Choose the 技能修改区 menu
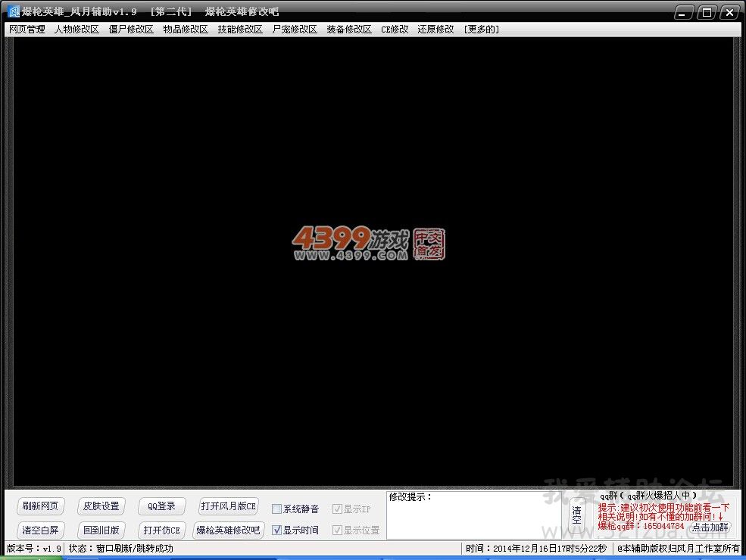Image resolution: width=746 pixels, height=560 pixels. [240, 30]
